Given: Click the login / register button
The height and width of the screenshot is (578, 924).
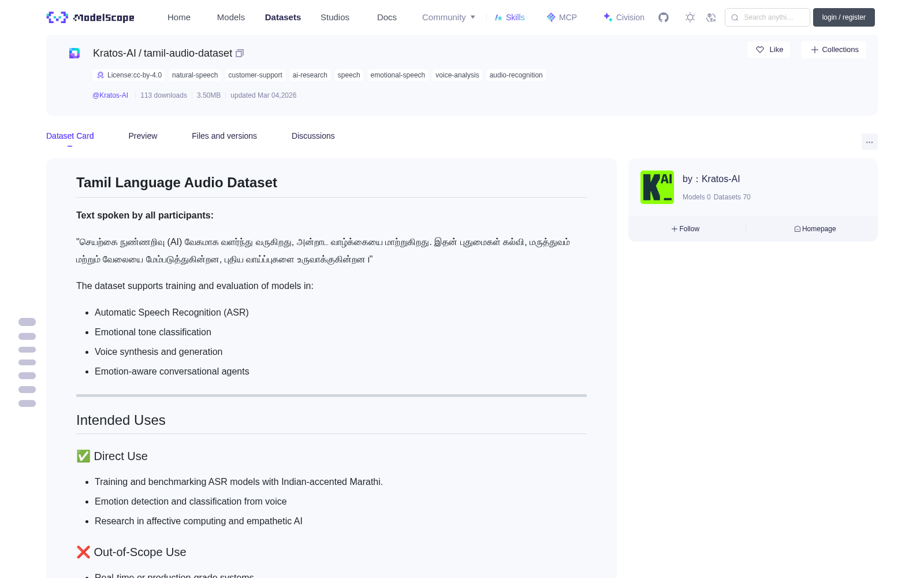Looking at the screenshot, I should (844, 17).
